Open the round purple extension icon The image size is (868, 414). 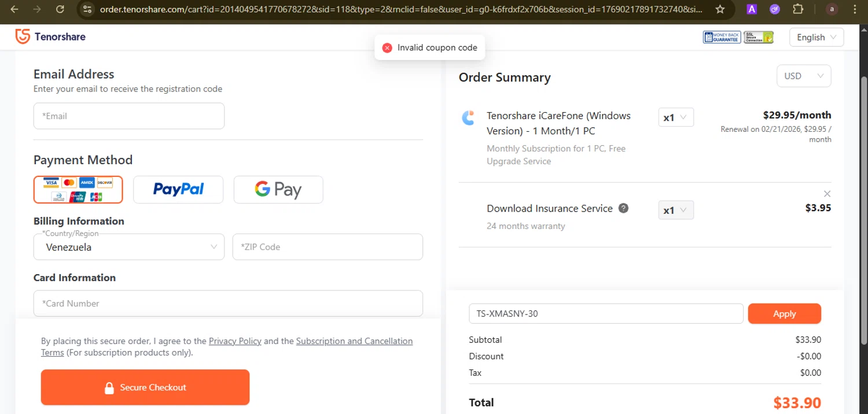(775, 9)
